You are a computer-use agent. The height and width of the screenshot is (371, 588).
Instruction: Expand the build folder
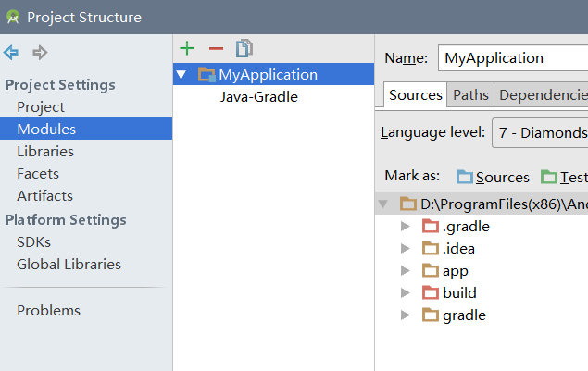(x=405, y=293)
